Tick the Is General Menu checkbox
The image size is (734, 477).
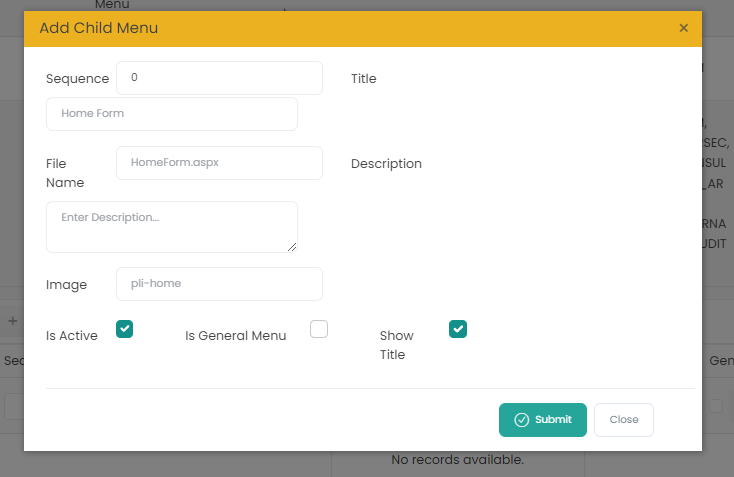[x=319, y=329]
